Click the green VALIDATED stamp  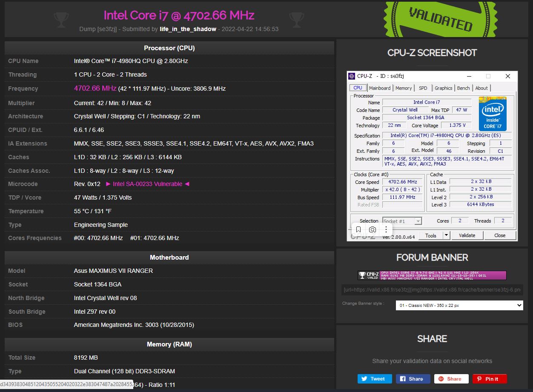(x=440, y=19)
